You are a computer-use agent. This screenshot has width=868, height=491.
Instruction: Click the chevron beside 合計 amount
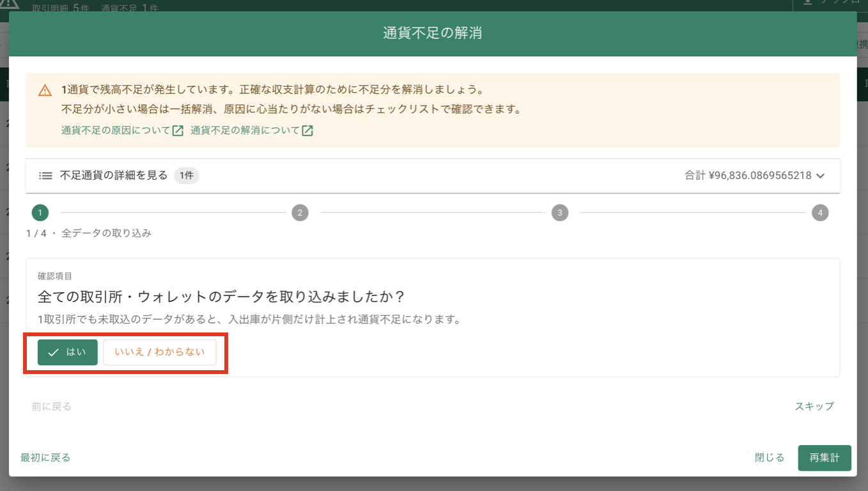pyautogui.click(x=821, y=176)
